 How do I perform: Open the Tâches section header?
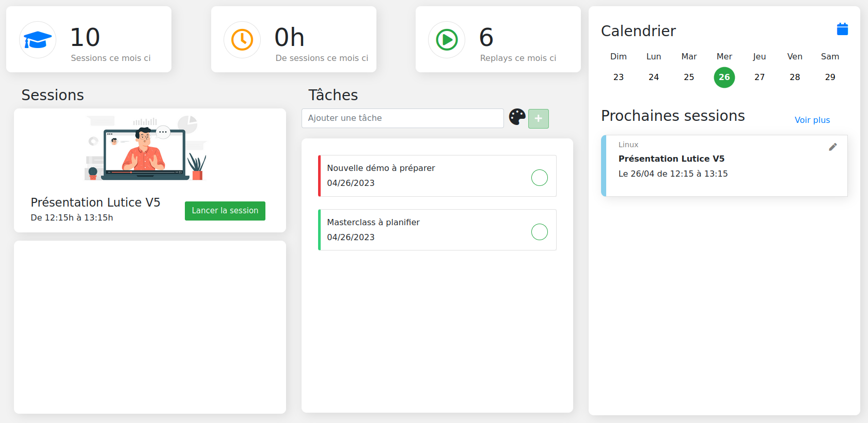pyautogui.click(x=333, y=95)
